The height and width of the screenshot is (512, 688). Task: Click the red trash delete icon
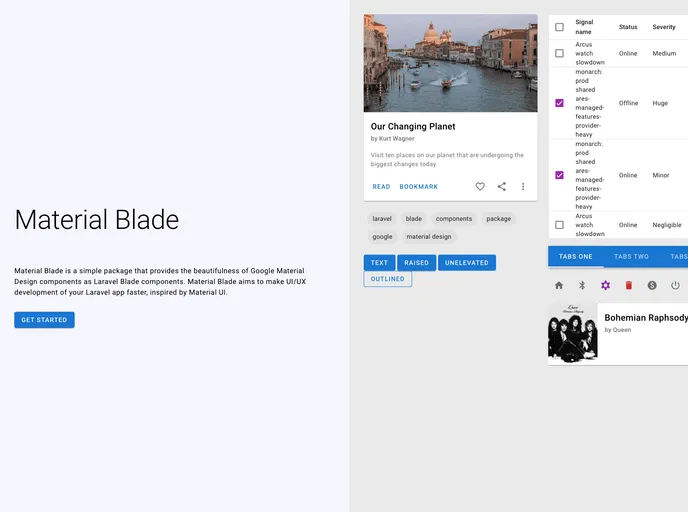pos(629,286)
